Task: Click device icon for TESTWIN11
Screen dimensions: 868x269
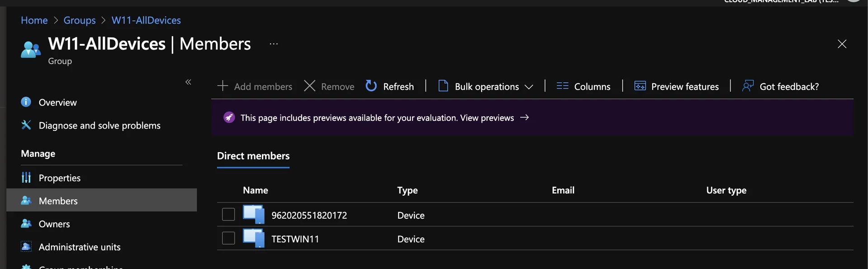Action: pyautogui.click(x=254, y=238)
